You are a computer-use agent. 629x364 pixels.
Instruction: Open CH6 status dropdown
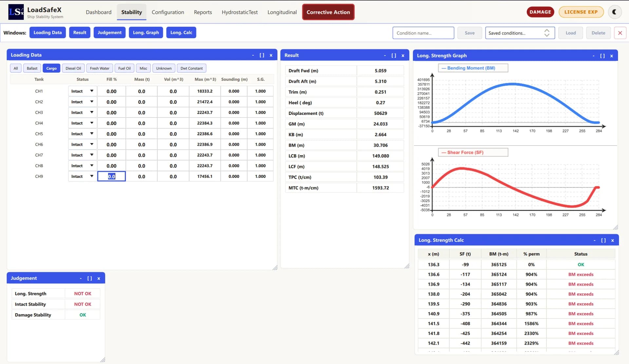(82, 144)
